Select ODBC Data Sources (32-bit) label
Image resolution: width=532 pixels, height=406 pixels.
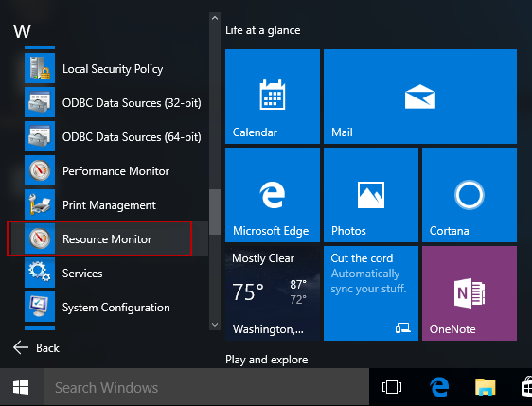132,103
